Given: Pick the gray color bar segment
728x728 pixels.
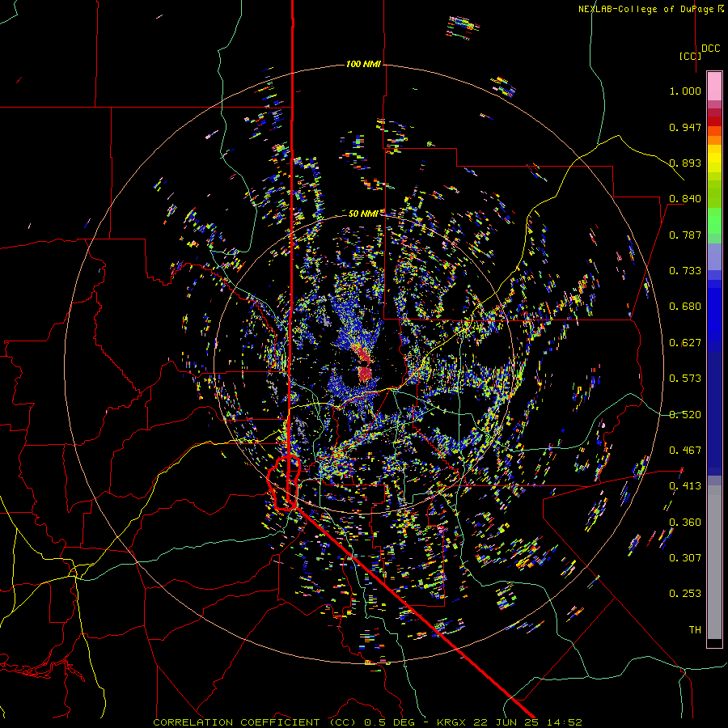Looking at the screenshot, I should click(714, 562).
